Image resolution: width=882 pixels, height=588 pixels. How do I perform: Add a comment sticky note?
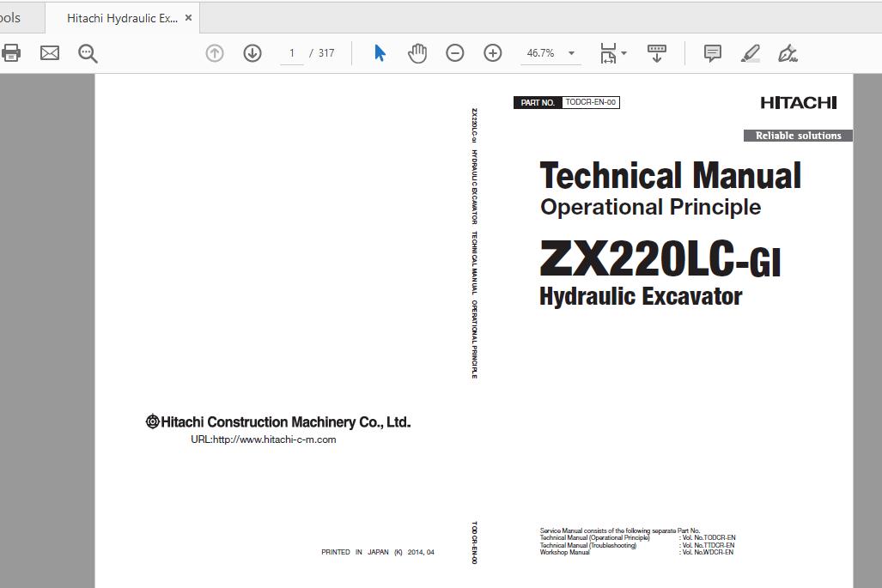point(712,53)
